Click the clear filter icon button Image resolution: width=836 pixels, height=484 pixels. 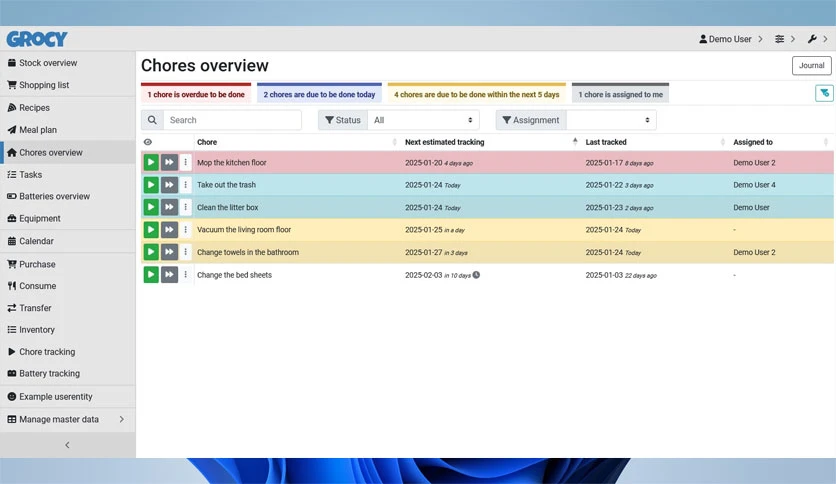tap(824, 93)
